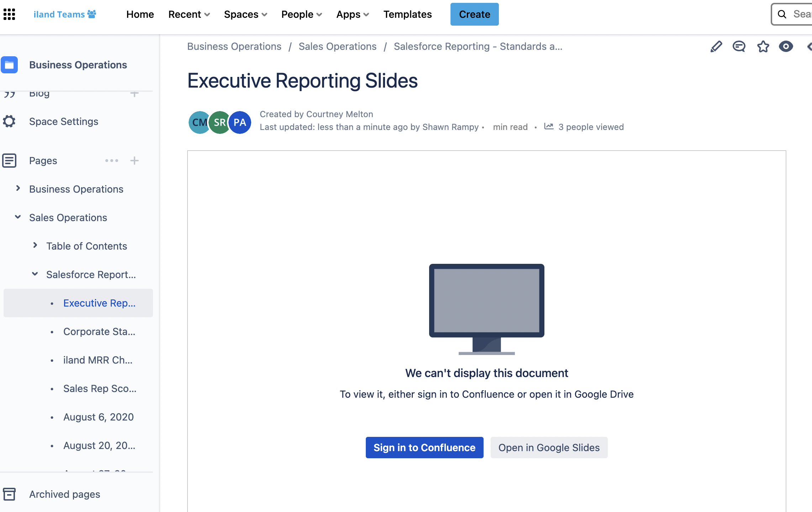The height and width of the screenshot is (512, 812).
Task: Add a new page with plus icon
Action: tap(135, 161)
